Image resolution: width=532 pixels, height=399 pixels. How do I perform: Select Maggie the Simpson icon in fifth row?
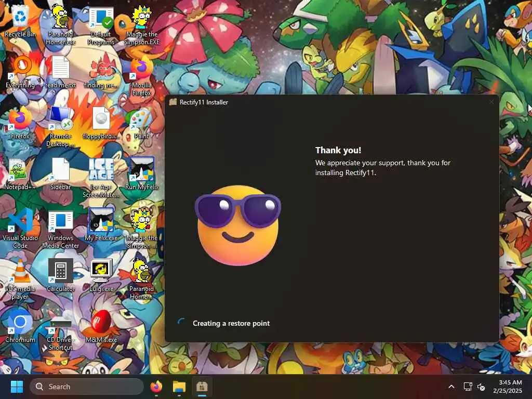pos(142,228)
